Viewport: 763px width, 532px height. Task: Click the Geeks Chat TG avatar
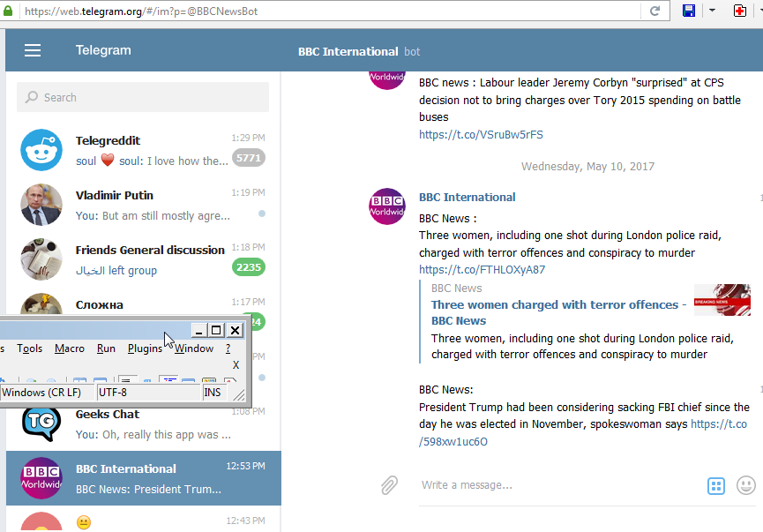click(x=41, y=423)
